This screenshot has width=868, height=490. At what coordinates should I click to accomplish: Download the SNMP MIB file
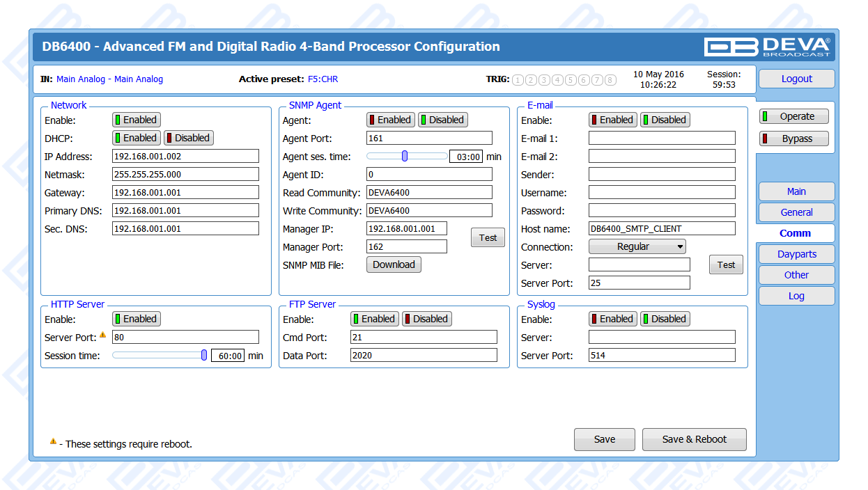point(394,264)
